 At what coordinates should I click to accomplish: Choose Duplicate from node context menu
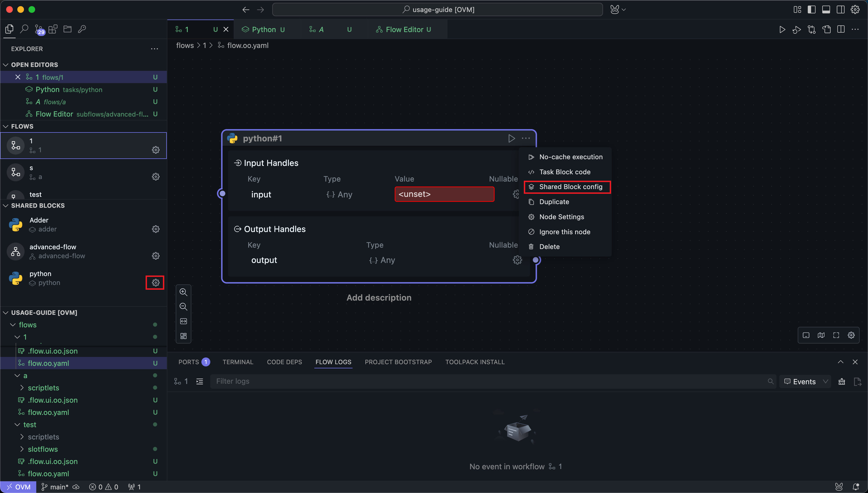coord(554,202)
